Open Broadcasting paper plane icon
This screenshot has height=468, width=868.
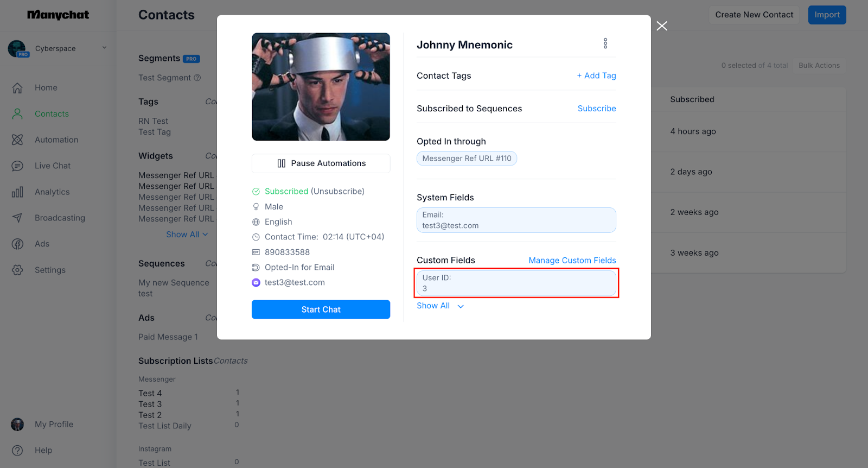click(x=17, y=218)
